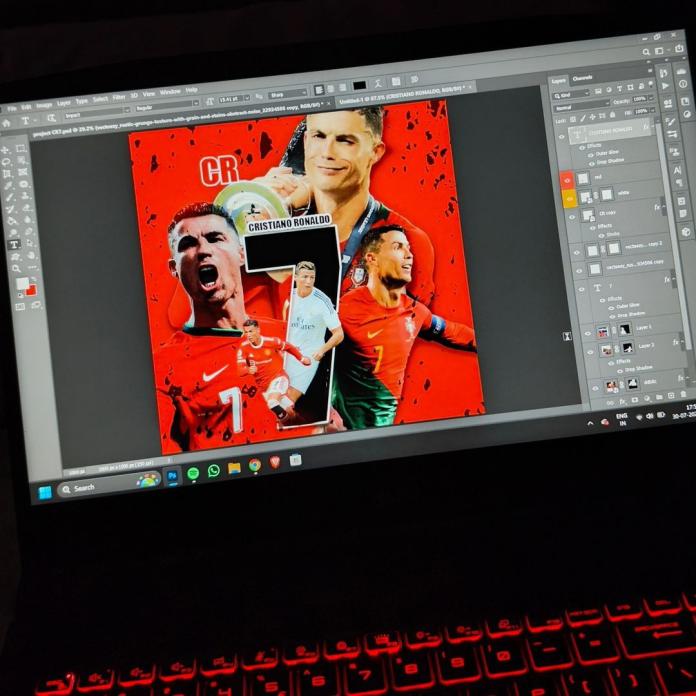The image size is (696, 696).
Task: Open the anti-aliasing Sharp dropdown
Action: (x=288, y=94)
